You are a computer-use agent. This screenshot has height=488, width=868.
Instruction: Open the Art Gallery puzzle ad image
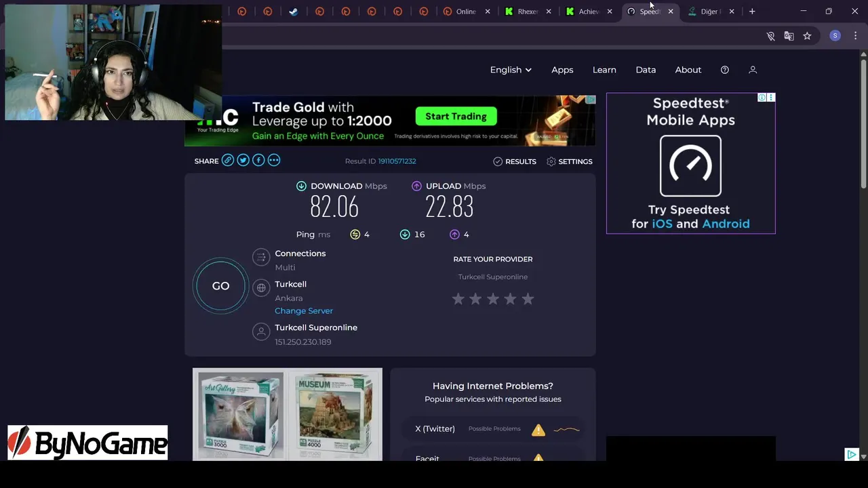click(240, 415)
